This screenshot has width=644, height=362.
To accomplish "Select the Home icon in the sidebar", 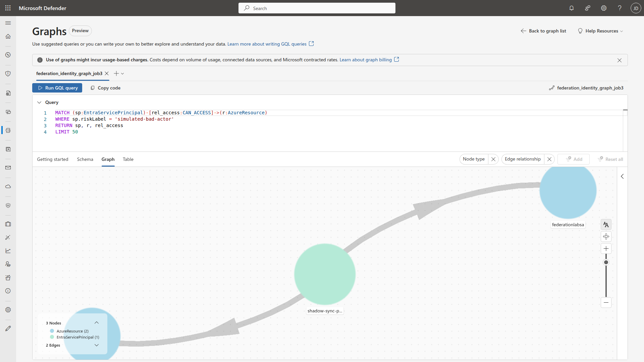I will pyautogui.click(x=8, y=37).
